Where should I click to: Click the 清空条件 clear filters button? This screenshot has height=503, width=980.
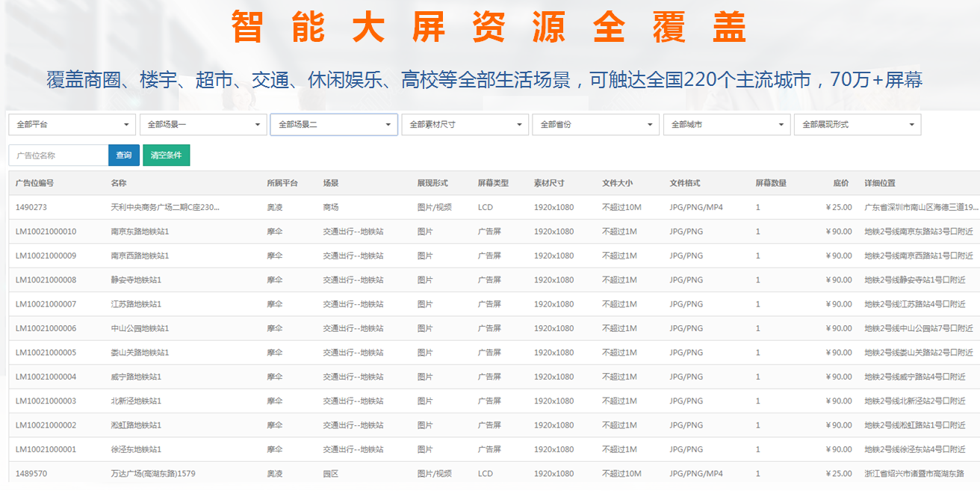click(x=166, y=155)
